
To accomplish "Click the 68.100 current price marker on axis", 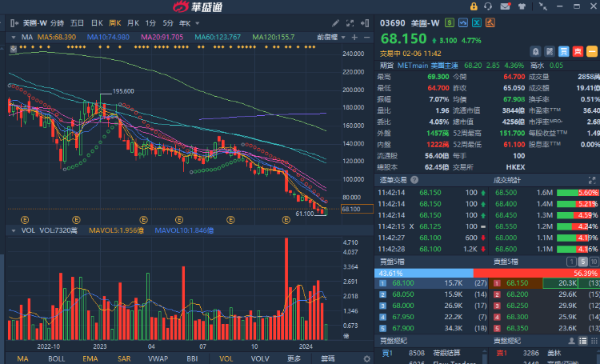I will (357, 209).
